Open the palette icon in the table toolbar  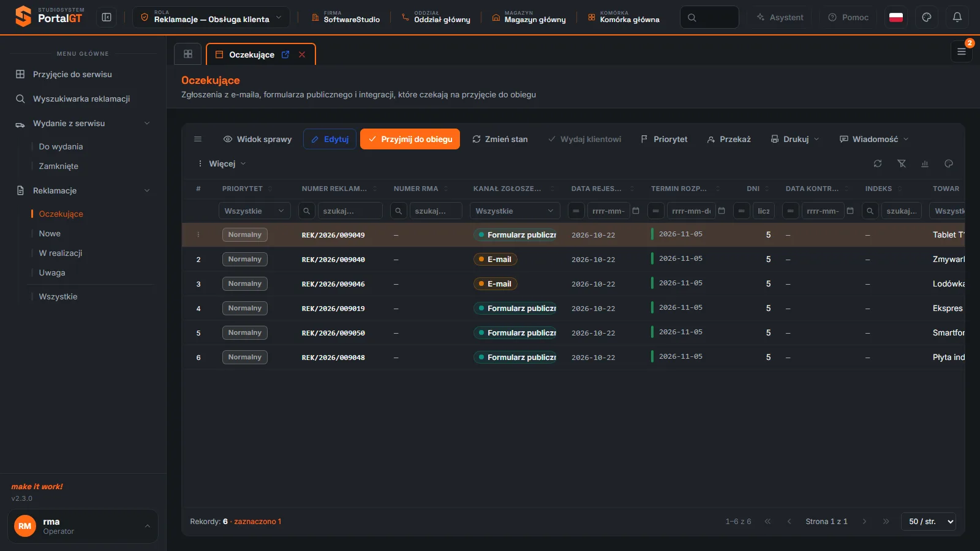click(x=949, y=163)
